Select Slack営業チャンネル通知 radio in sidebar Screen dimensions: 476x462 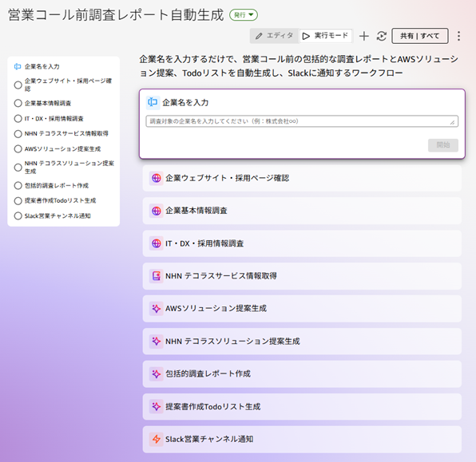pos(18,216)
